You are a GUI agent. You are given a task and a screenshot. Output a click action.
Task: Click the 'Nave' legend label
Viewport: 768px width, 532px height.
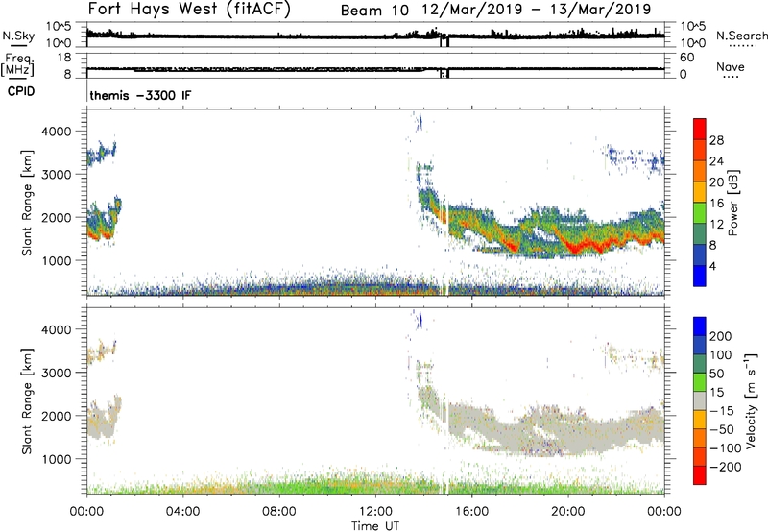tap(731, 66)
